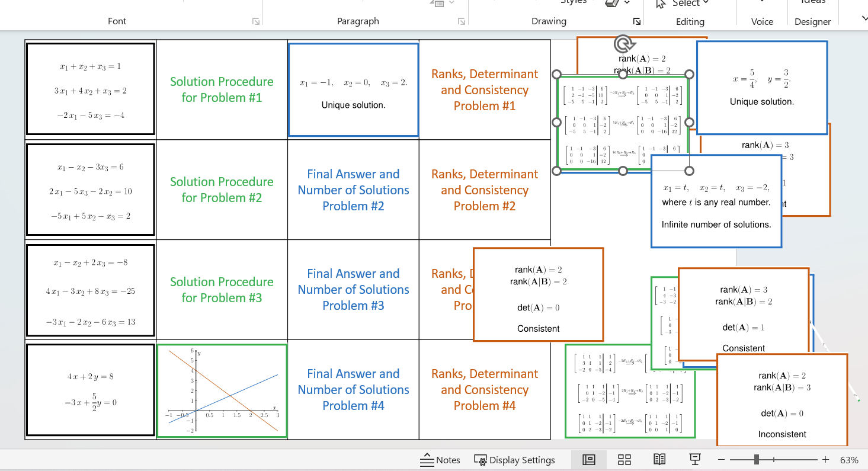868x471 pixels.
Task: Toggle the Notes pane
Action: (x=440, y=460)
